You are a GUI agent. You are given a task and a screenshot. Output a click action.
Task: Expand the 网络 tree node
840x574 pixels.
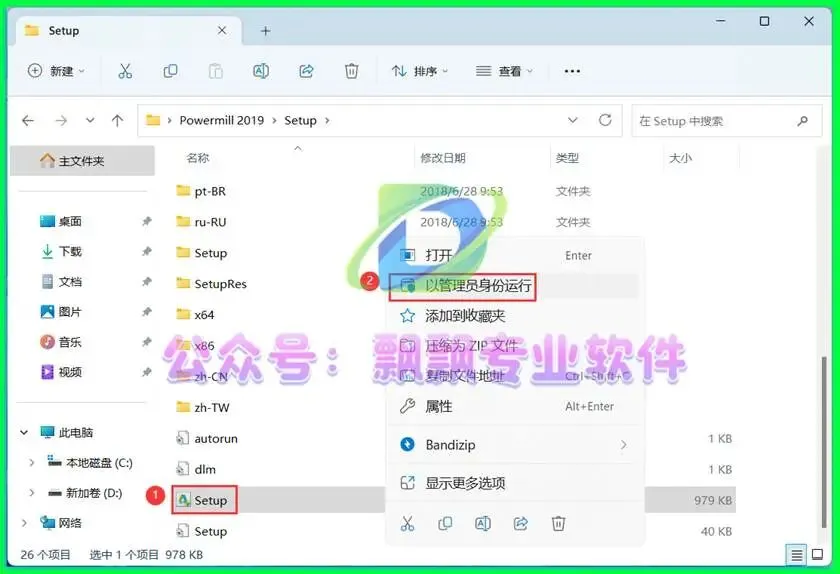click(x=24, y=523)
